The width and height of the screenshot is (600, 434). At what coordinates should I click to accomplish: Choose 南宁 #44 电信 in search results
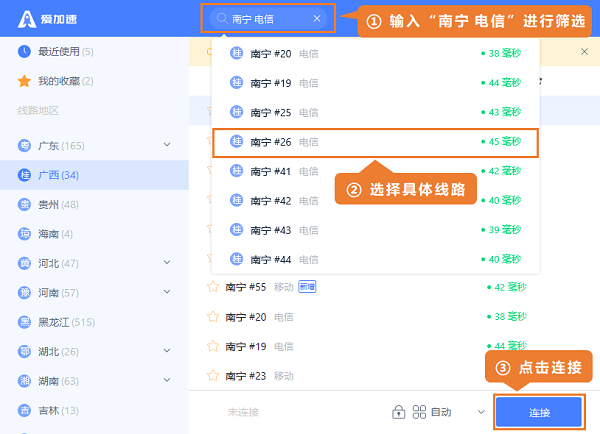click(375, 259)
